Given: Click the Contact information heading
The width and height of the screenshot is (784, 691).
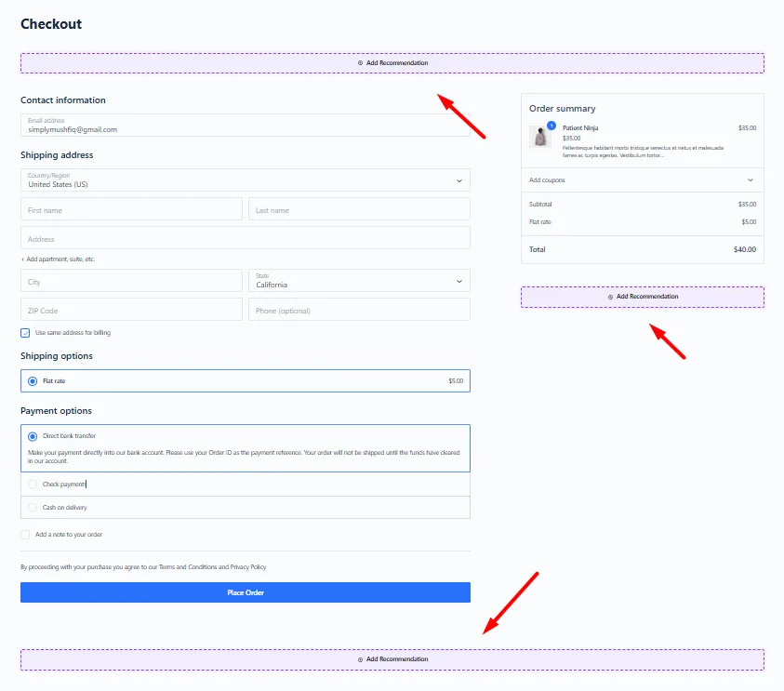Looking at the screenshot, I should pyautogui.click(x=63, y=100).
